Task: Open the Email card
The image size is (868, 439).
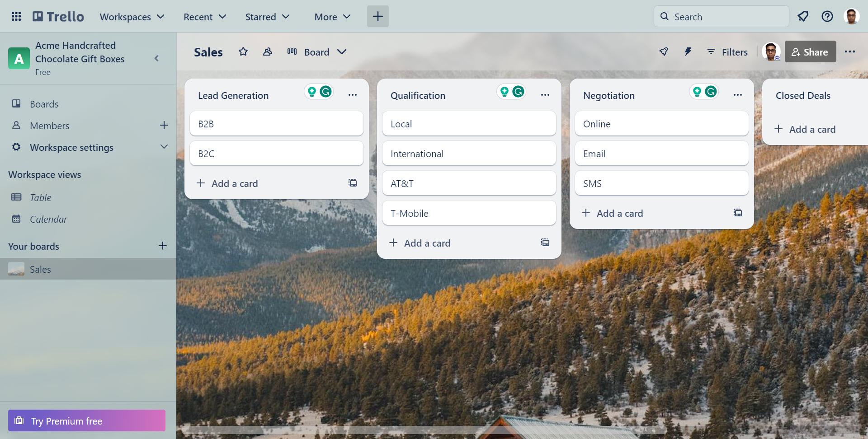Action: click(662, 154)
